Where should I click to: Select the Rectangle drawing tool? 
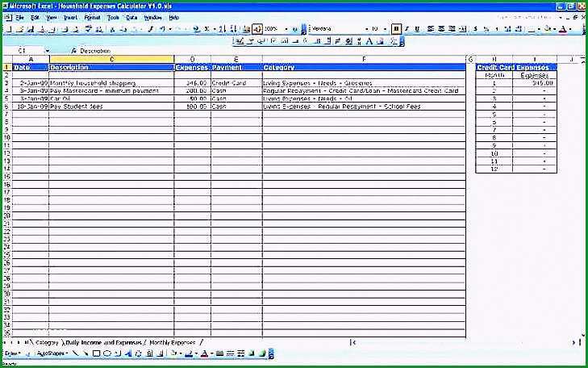pos(96,353)
